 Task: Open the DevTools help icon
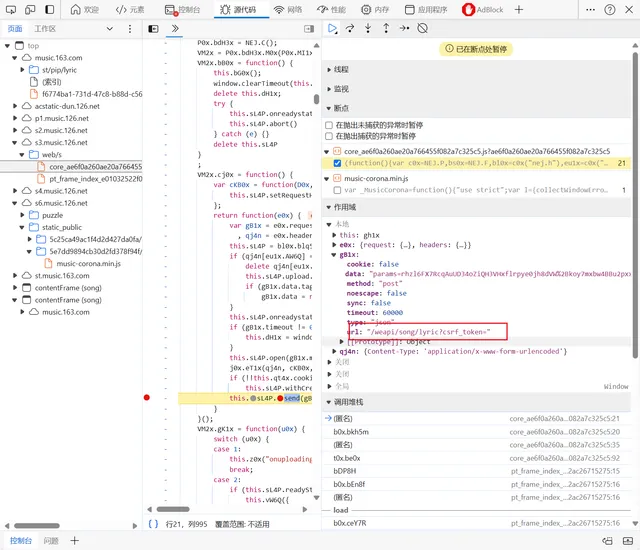click(610, 9)
